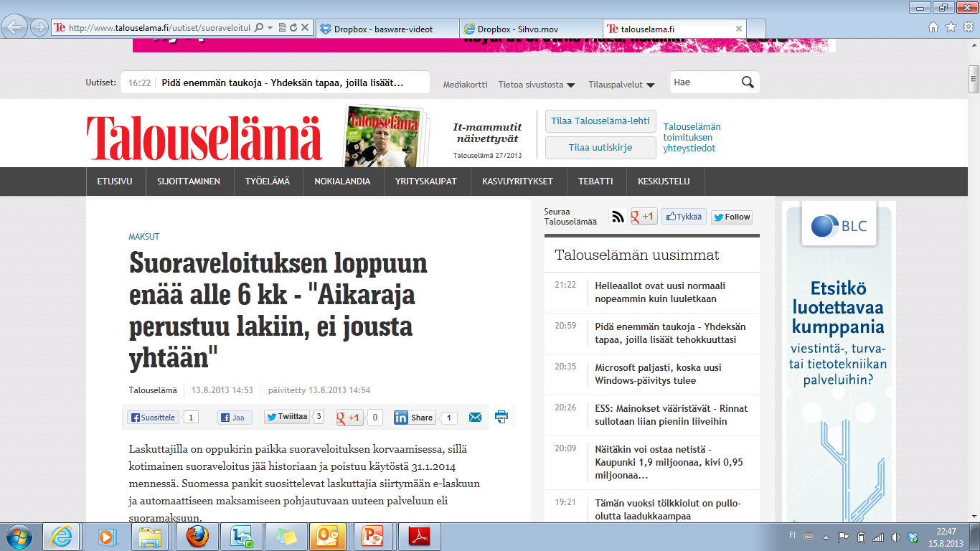Image resolution: width=980 pixels, height=551 pixels.
Task: Expand the Tilauspalvelut dropdown
Action: click(x=621, y=84)
